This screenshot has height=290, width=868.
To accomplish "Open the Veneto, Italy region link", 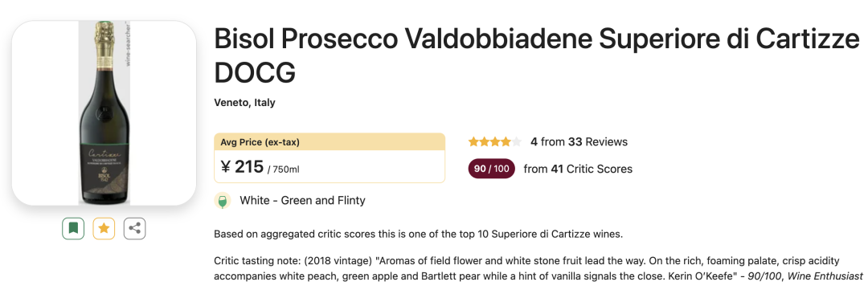I will coord(244,102).
